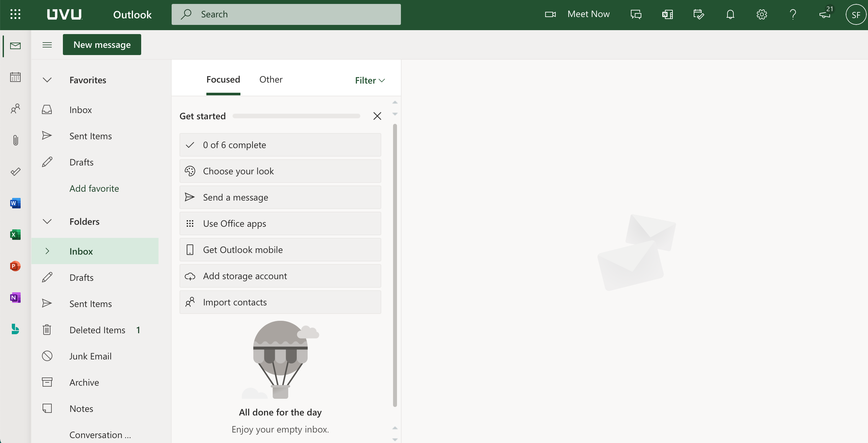Expand the Inbox folder subfolders chevron
The height and width of the screenshot is (443, 868).
(47, 251)
